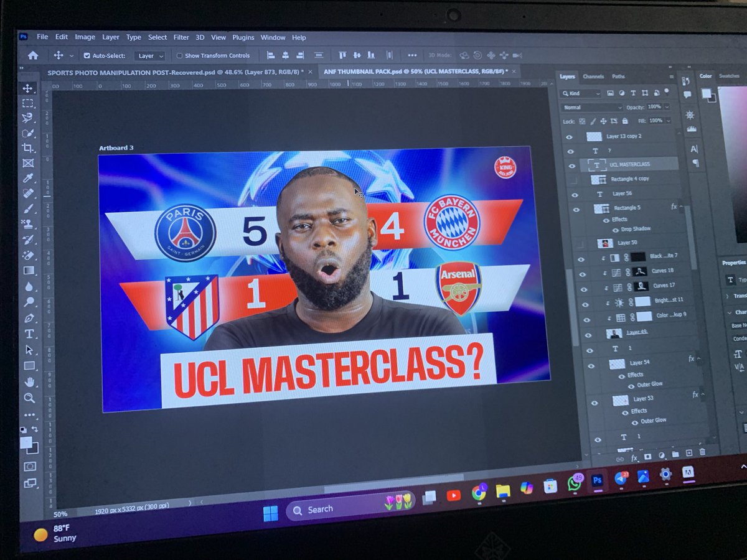Open the Plugins menu

pyautogui.click(x=243, y=37)
